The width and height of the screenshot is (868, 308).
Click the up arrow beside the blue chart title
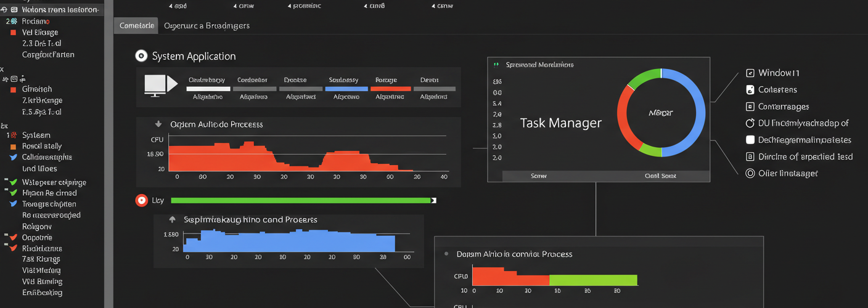172,219
